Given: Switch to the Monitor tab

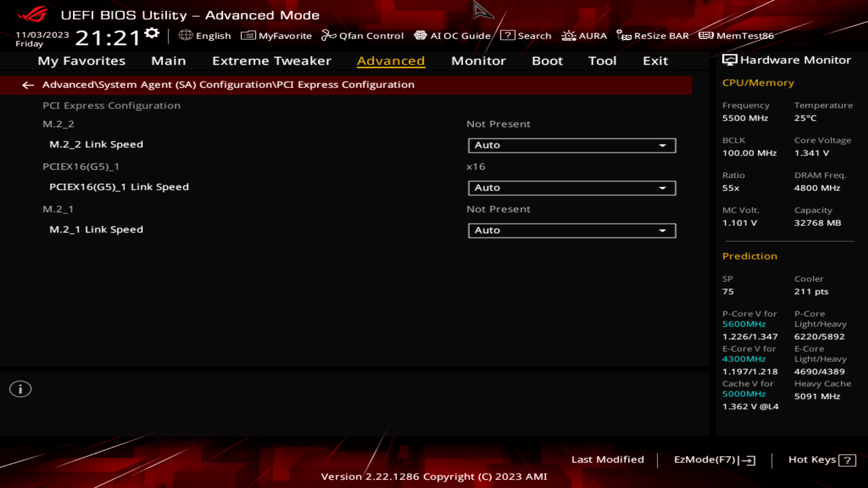Looking at the screenshot, I should pyautogui.click(x=478, y=61).
